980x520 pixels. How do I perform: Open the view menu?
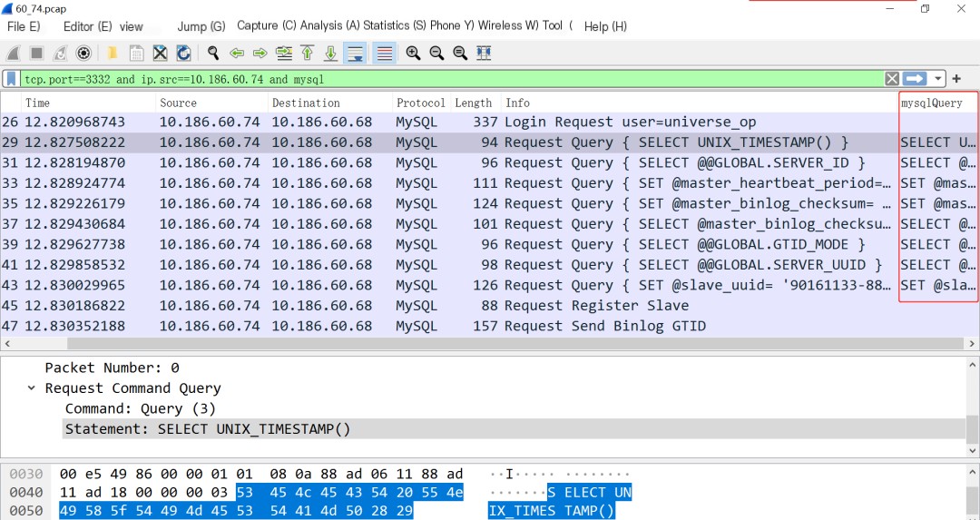click(132, 26)
